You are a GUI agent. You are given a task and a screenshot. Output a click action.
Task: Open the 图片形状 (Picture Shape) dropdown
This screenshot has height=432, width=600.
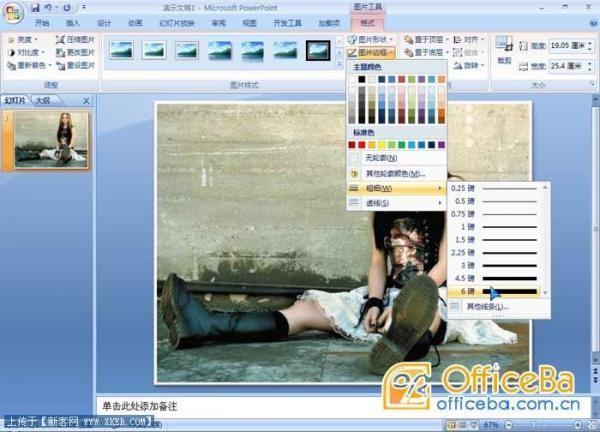click(376, 39)
